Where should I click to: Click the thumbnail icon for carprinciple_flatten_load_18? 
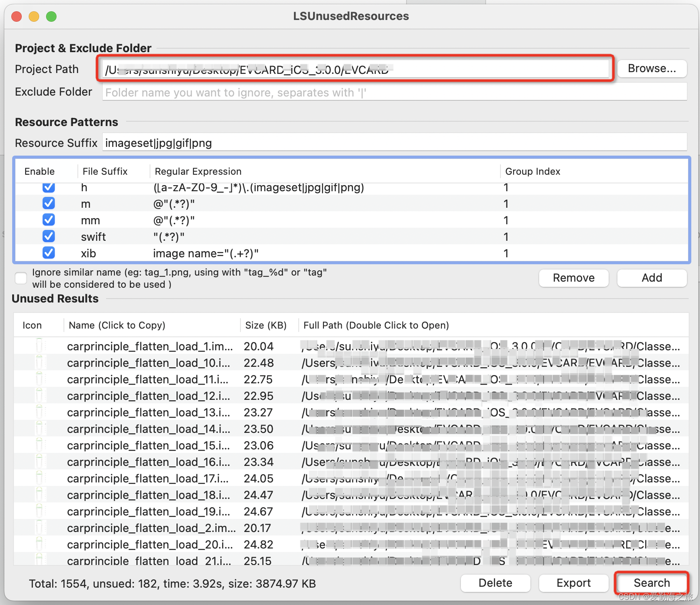(39, 494)
